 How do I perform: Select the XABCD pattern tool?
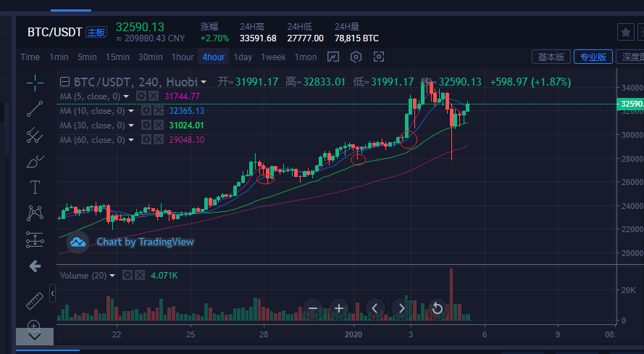(x=35, y=213)
